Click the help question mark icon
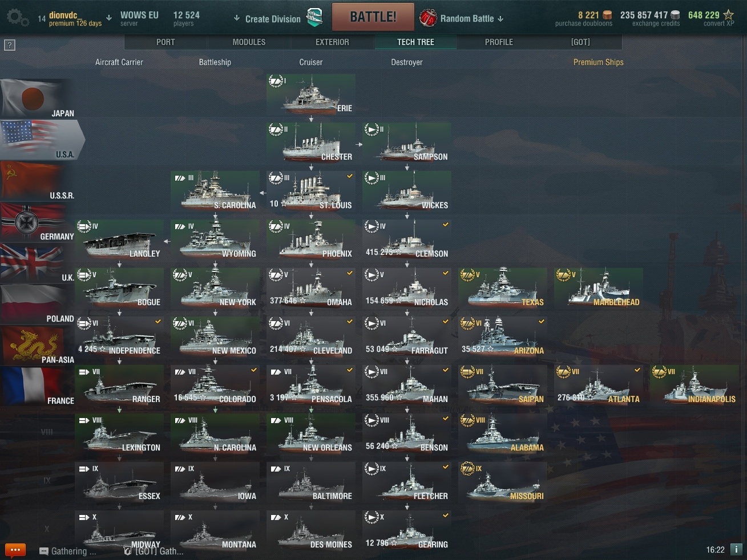The width and height of the screenshot is (747, 560). tap(10, 45)
